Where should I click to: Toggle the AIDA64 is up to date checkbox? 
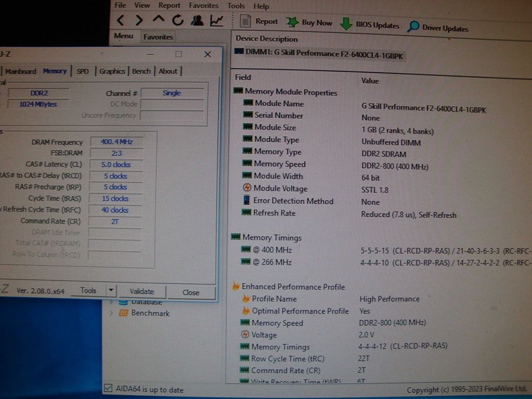pos(108,388)
